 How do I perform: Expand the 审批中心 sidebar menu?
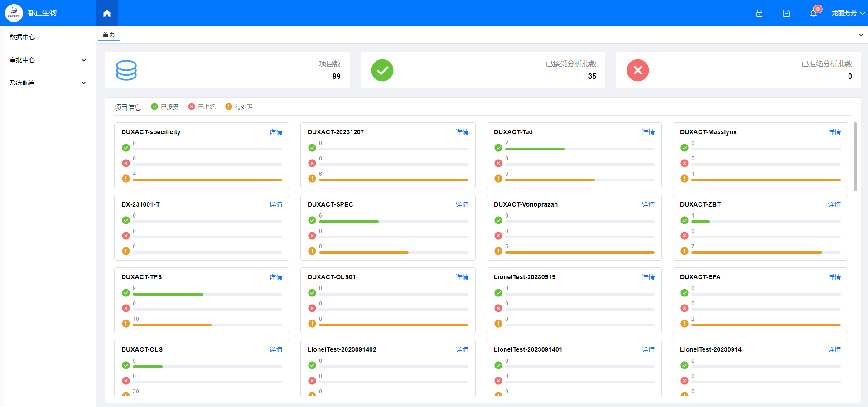tap(48, 60)
